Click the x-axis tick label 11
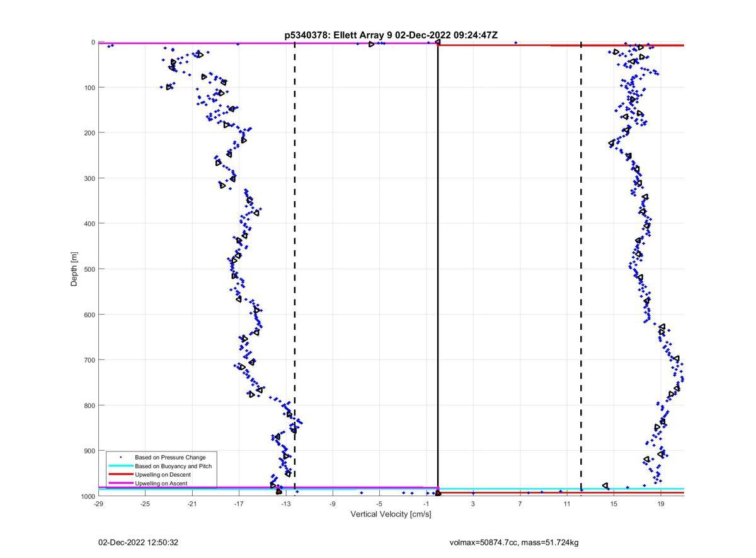 [567, 504]
